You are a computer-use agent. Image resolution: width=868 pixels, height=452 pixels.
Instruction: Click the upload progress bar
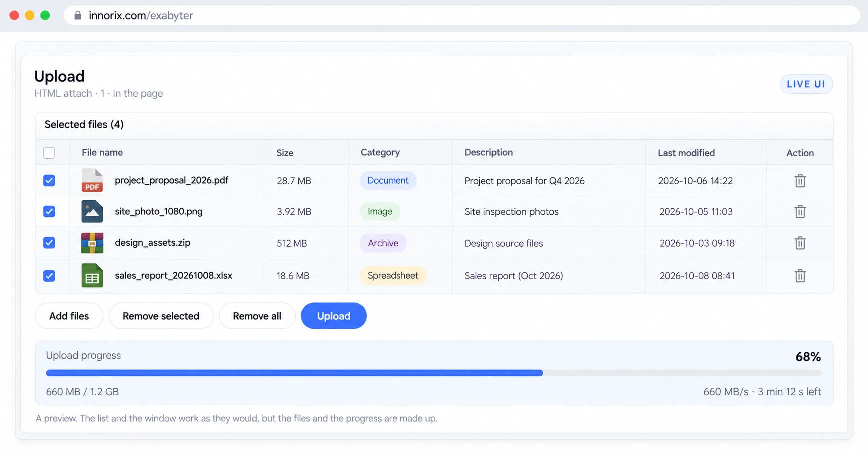pos(433,373)
